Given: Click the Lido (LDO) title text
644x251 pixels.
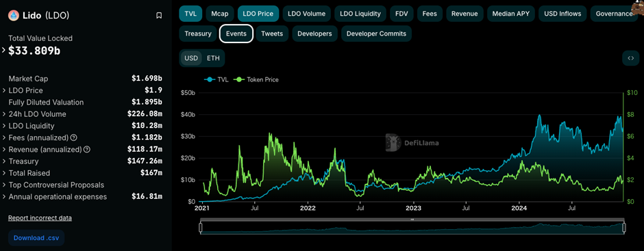Looking at the screenshot, I should click(46, 16).
